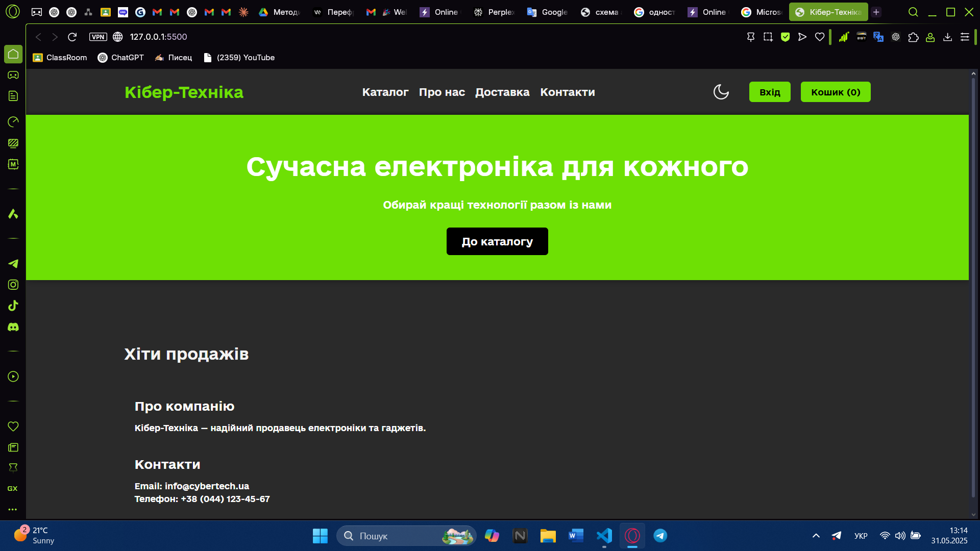The width and height of the screenshot is (980, 551).
Task: Open the Кошик (0) cart button
Action: [836, 92]
